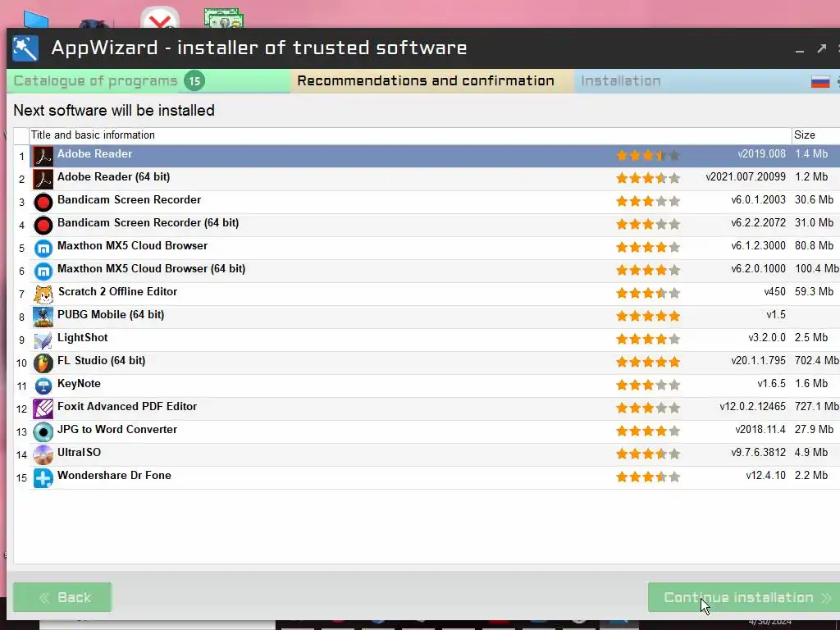
Task: Click the star rating of LightShot
Action: (648, 339)
